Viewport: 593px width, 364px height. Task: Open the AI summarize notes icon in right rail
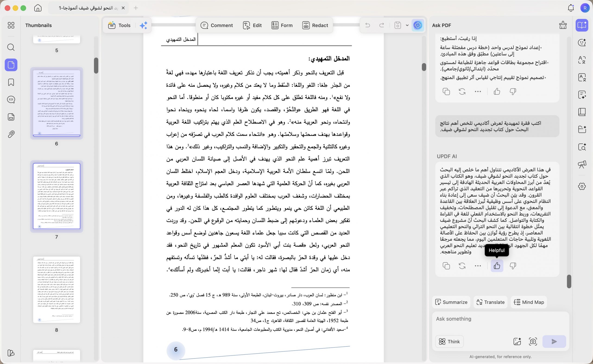point(582,95)
